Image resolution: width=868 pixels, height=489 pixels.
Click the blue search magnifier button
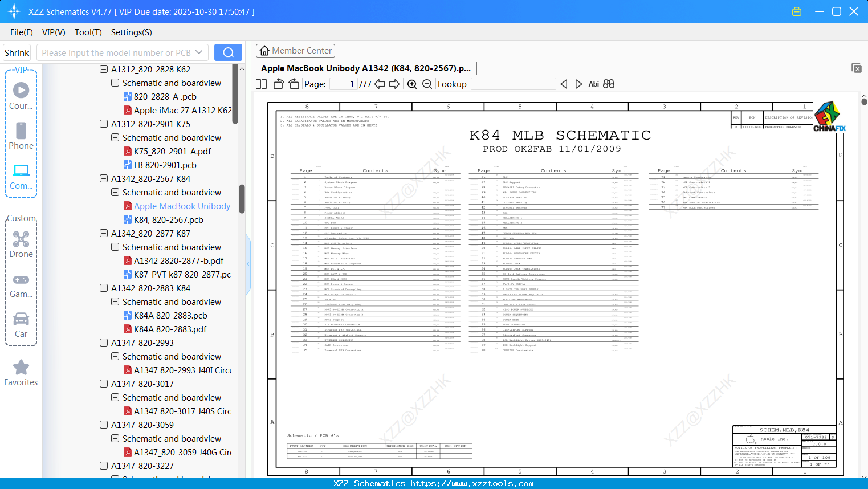(x=228, y=52)
